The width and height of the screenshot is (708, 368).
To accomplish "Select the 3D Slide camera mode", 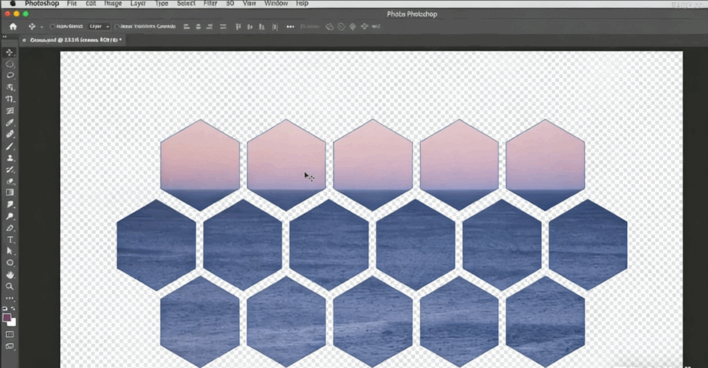I will point(364,27).
